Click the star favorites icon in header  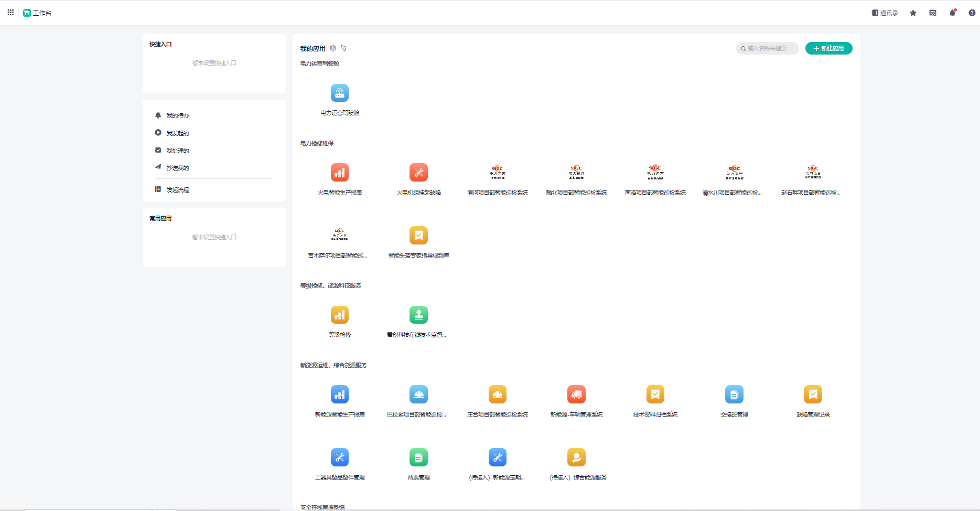point(913,13)
